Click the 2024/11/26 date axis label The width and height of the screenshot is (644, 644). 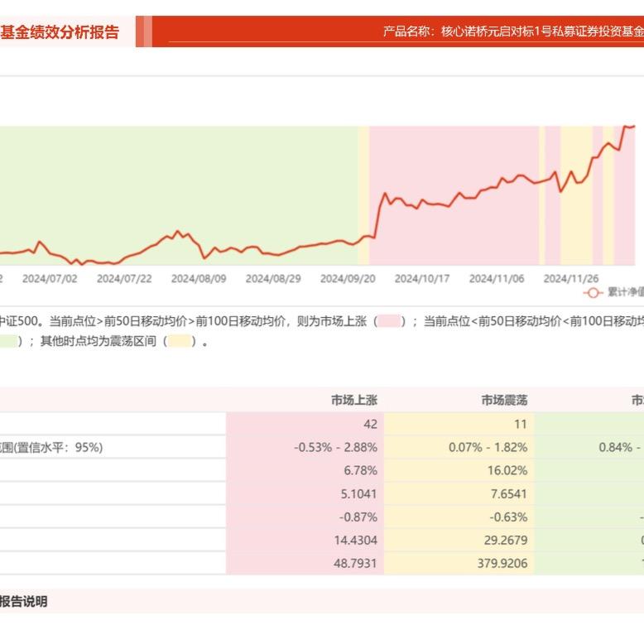(571, 279)
